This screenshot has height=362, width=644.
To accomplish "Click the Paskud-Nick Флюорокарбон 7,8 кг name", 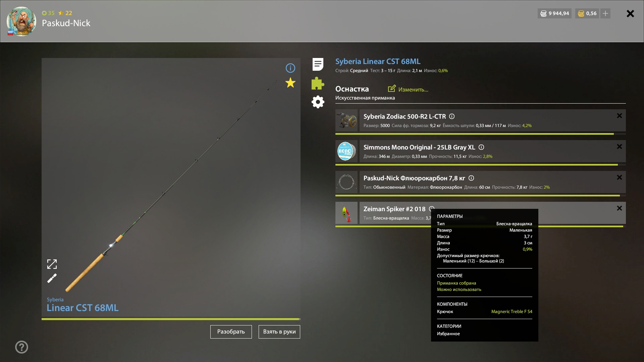I will coord(414,178).
